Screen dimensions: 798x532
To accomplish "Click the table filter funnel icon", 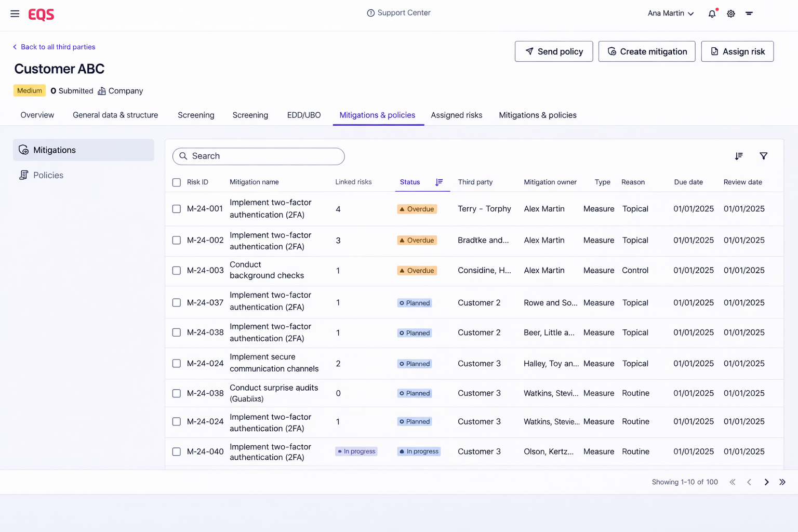I will click(763, 156).
